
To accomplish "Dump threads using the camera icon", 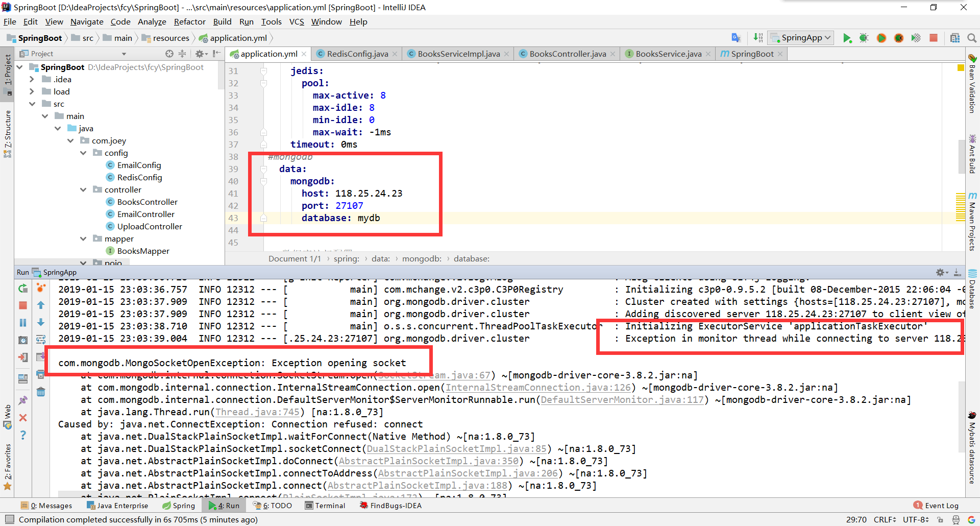I will 23,340.
